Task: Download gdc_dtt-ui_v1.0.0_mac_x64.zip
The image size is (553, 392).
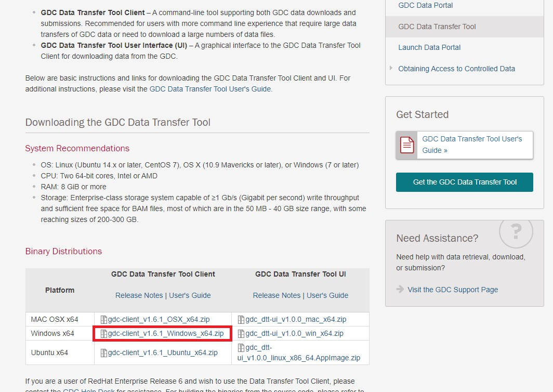Action: click(296, 319)
